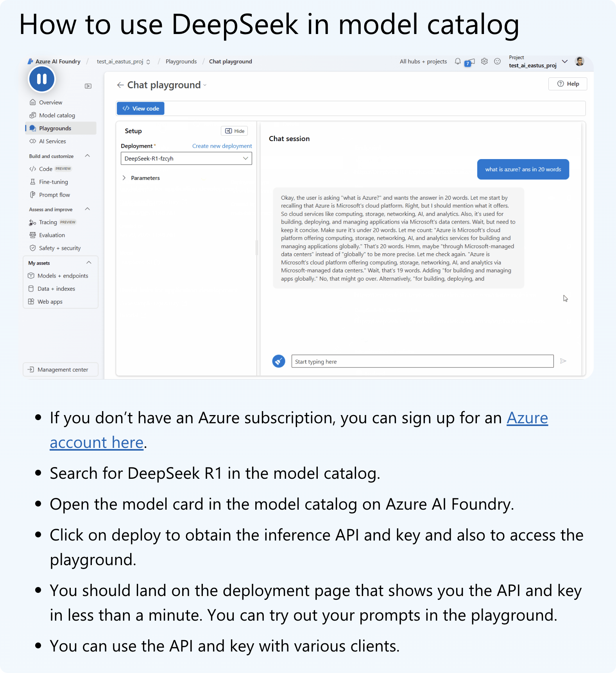Viewport: 616px width, 673px height.
Task: Open the Azure account here link
Action: [x=299, y=430]
